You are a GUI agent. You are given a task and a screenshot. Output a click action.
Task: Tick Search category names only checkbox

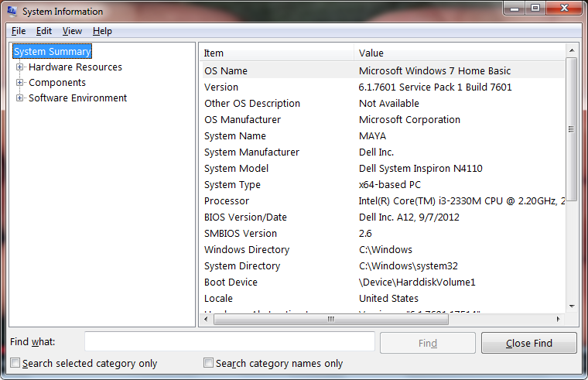coord(208,363)
